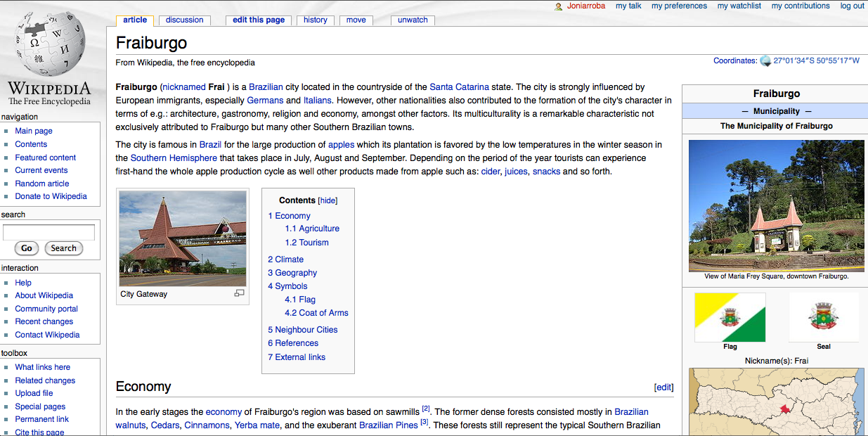Open the Maria Frey Square photo

776,205
